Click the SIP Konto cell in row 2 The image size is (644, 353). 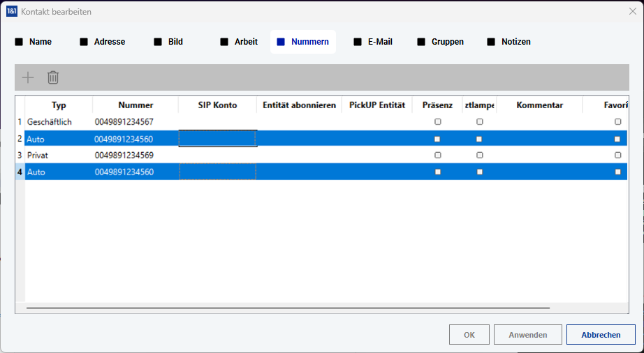[217, 139]
